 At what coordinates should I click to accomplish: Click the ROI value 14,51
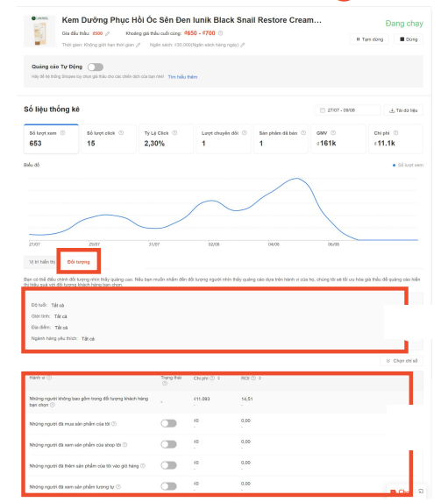tap(246, 399)
